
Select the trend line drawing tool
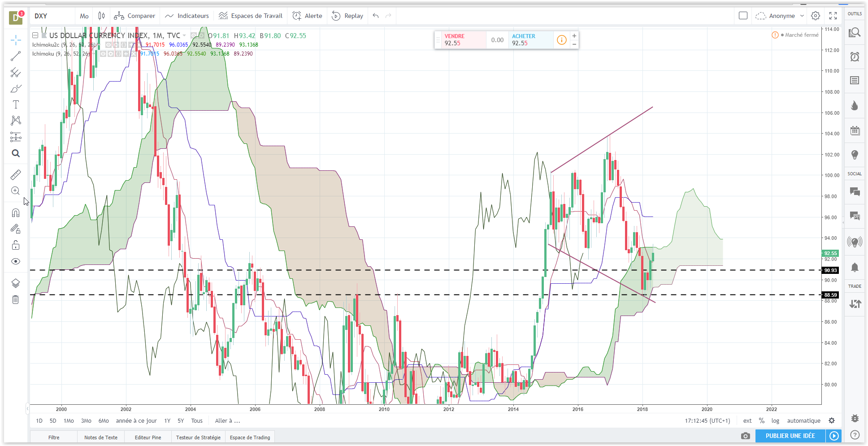pos(16,56)
